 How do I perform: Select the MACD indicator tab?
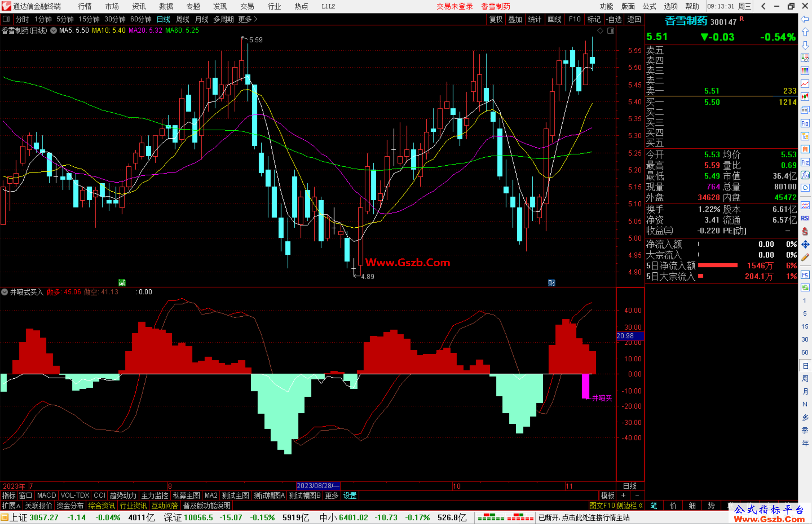click(47, 495)
